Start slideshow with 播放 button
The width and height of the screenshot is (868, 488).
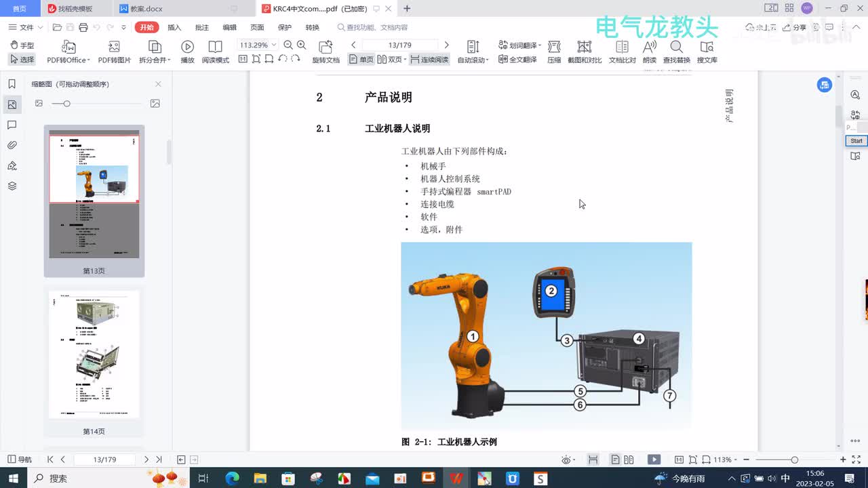click(188, 52)
